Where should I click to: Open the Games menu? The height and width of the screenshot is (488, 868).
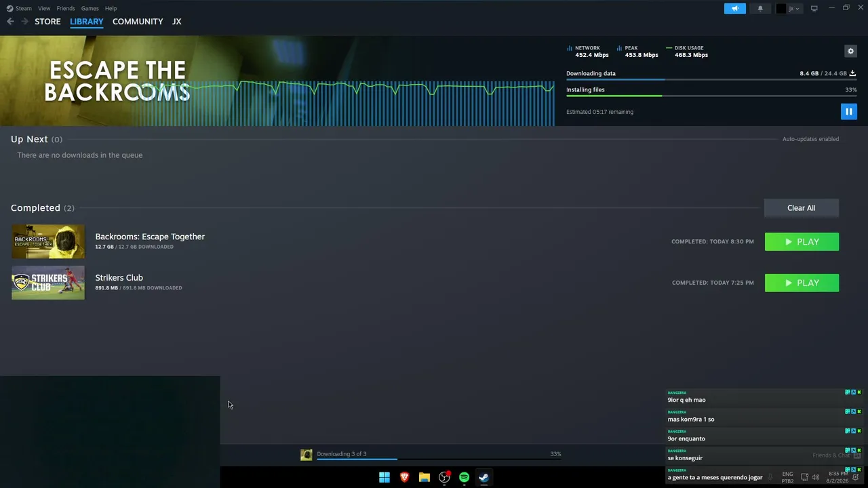(90, 8)
